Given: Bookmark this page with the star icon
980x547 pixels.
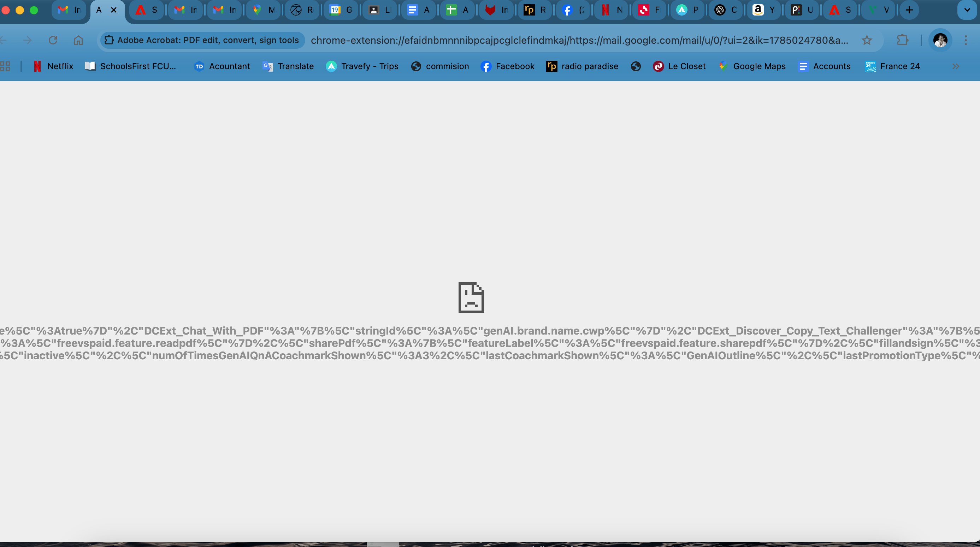Looking at the screenshot, I should (x=867, y=40).
